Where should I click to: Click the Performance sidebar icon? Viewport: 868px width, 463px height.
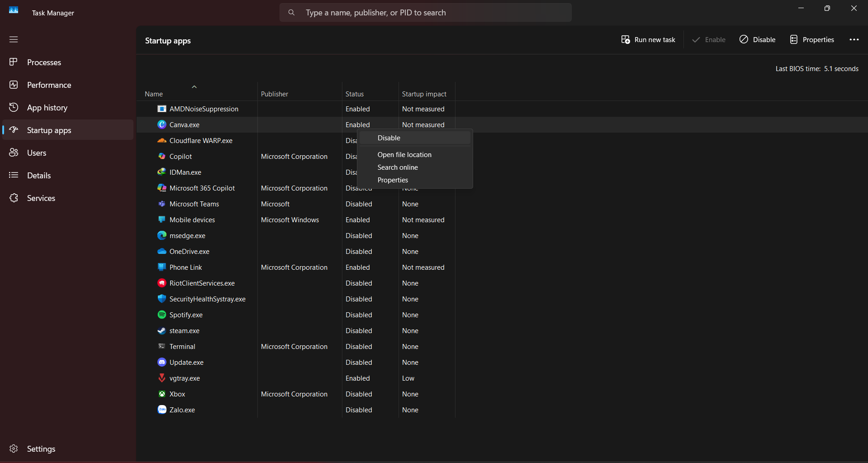pyautogui.click(x=14, y=85)
